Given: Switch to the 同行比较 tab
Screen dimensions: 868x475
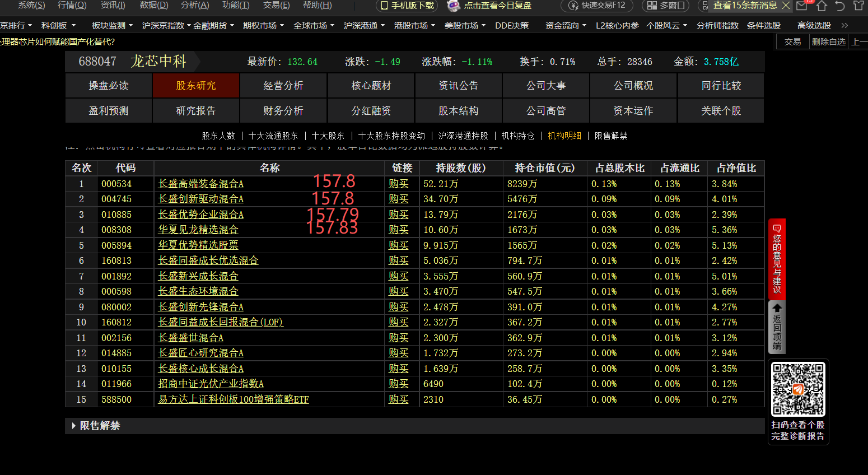Looking at the screenshot, I should [x=721, y=86].
